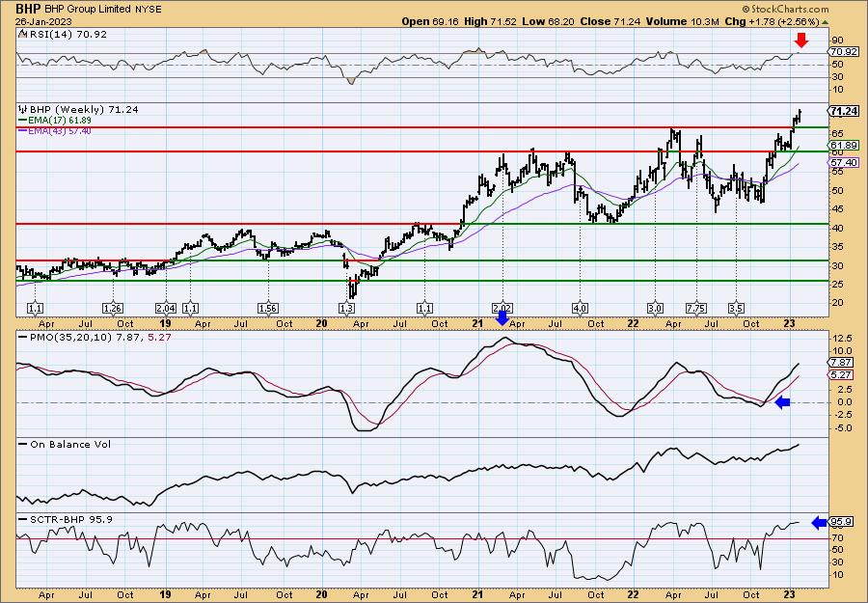Click the bold BHP ticker symbol in the header
This screenshot has width=868, height=603.
pyautogui.click(x=28, y=9)
